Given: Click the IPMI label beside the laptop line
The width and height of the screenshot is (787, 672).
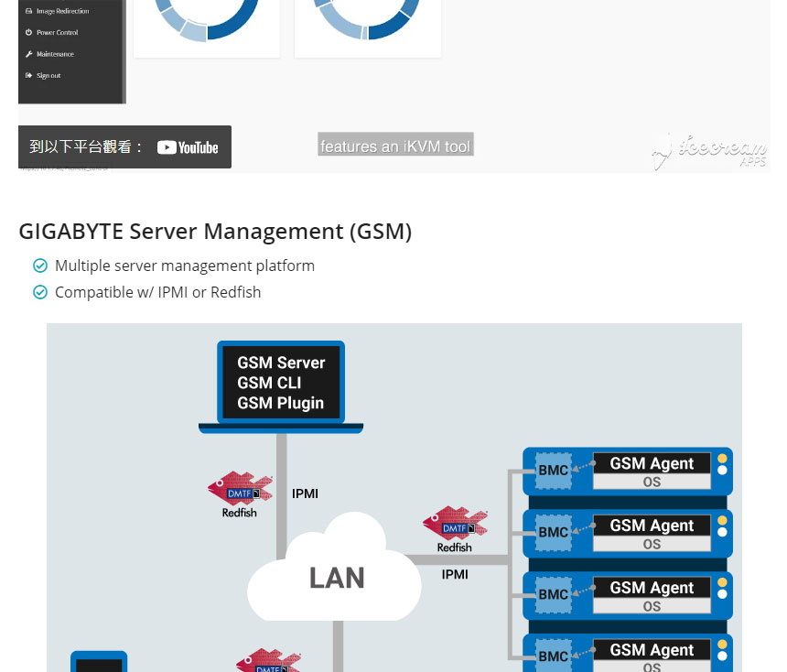Looking at the screenshot, I should [x=305, y=493].
